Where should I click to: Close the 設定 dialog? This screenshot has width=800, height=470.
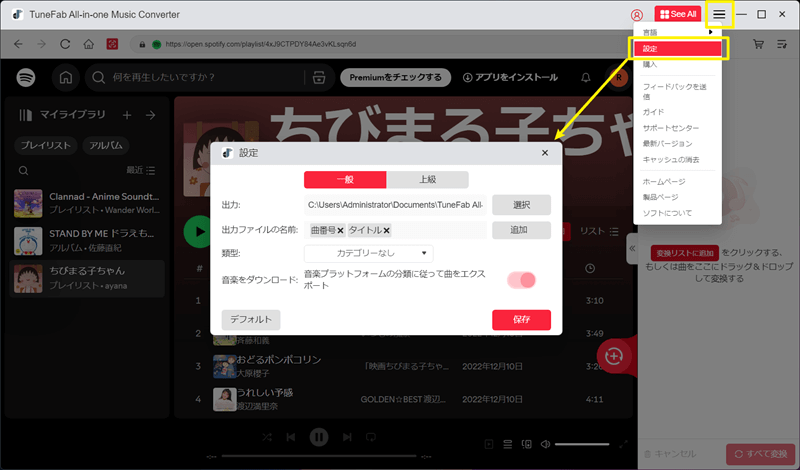(545, 153)
